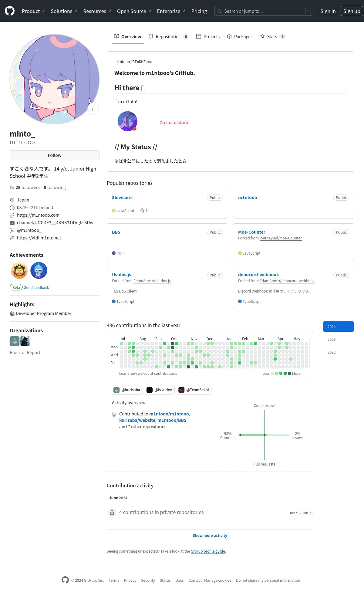Open the Moe-Counter repository
Image resolution: width=364 pixels, height=596 pixels.
coord(252,232)
